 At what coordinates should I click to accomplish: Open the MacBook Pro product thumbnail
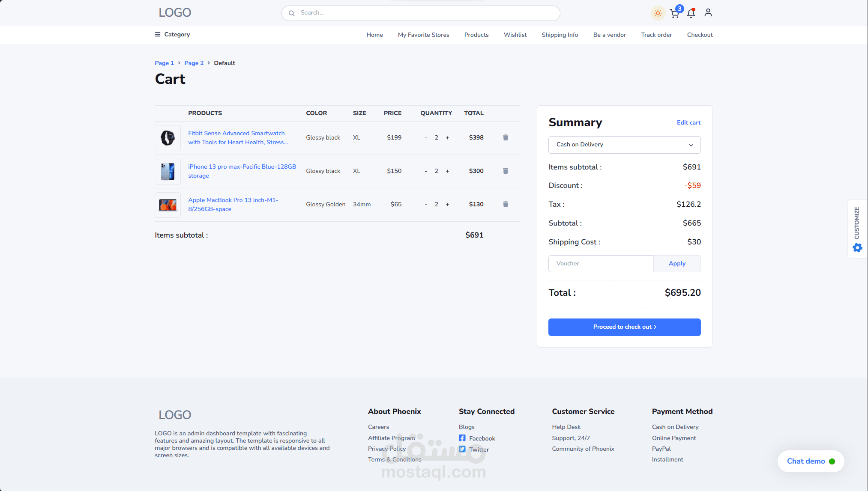(x=168, y=205)
